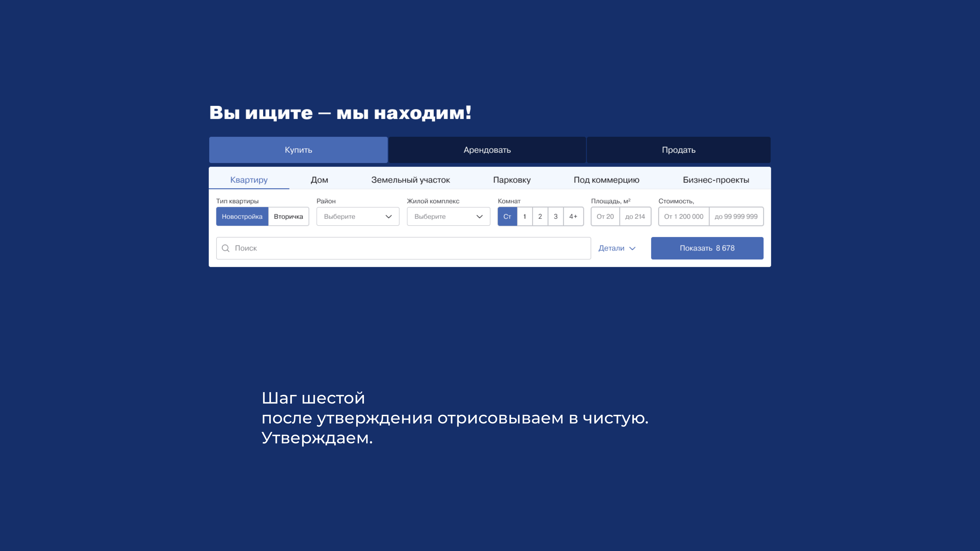Click the Шаг шестой caption text
This screenshot has width=980, height=551.
point(313,398)
